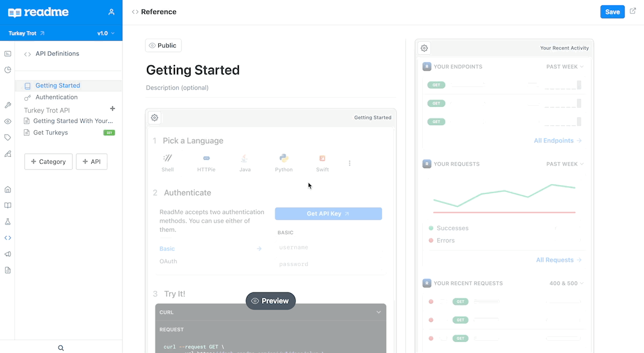
Task: Open the tag versions icon
Action: click(8, 137)
